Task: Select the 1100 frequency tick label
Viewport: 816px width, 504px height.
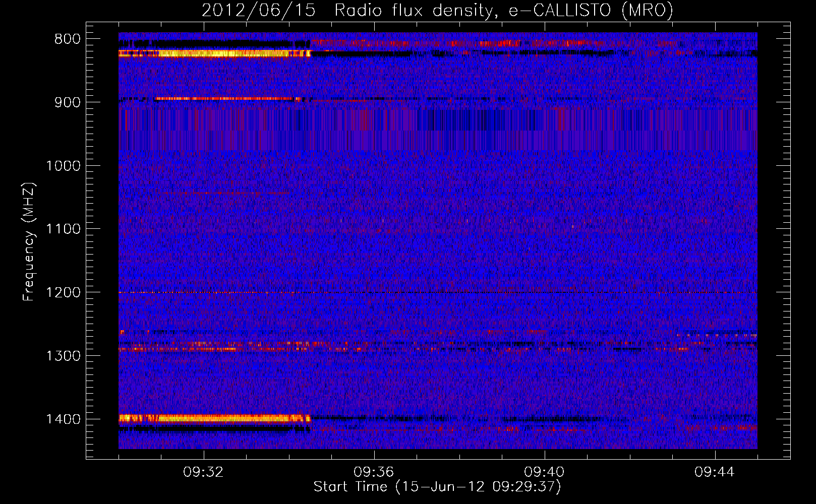Action: coord(63,229)
